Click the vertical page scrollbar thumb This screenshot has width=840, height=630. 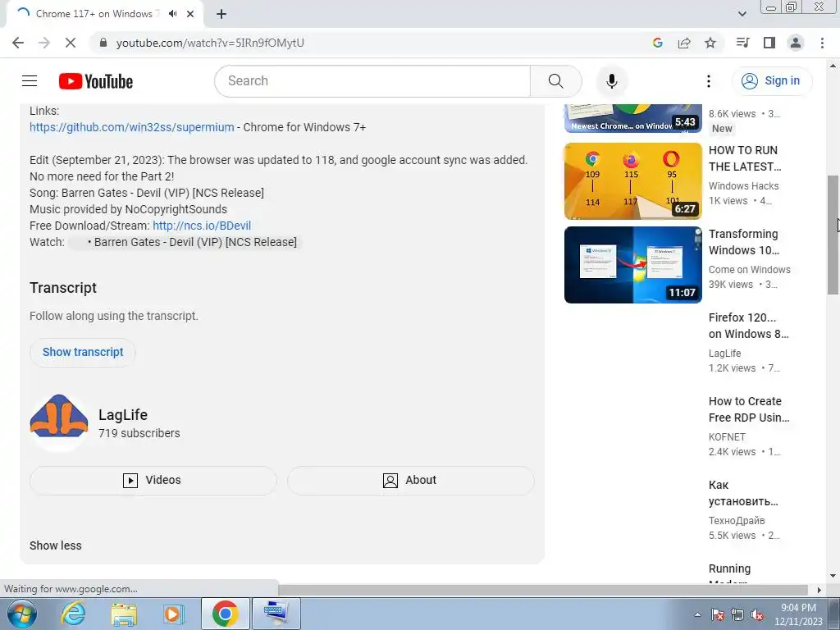point(833,235)
